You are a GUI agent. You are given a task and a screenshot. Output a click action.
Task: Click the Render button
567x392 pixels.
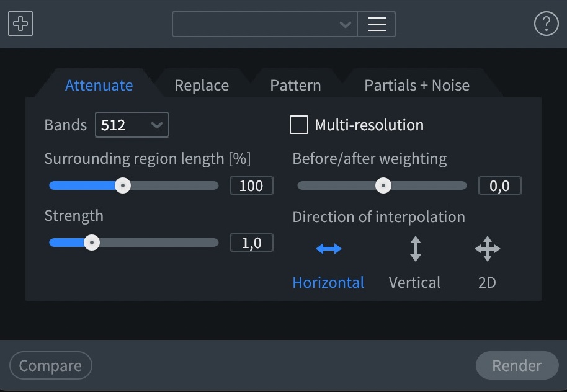(x=517, y=365)
